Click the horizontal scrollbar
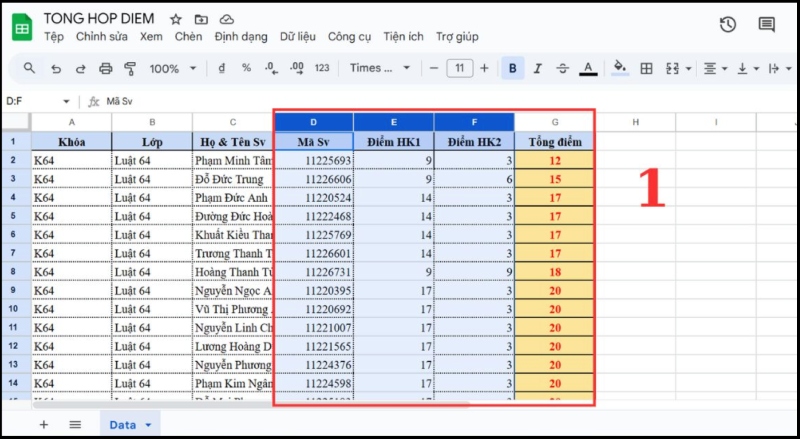Image resolution: width=800 pixels, height=439 pixels. (251, 405)
